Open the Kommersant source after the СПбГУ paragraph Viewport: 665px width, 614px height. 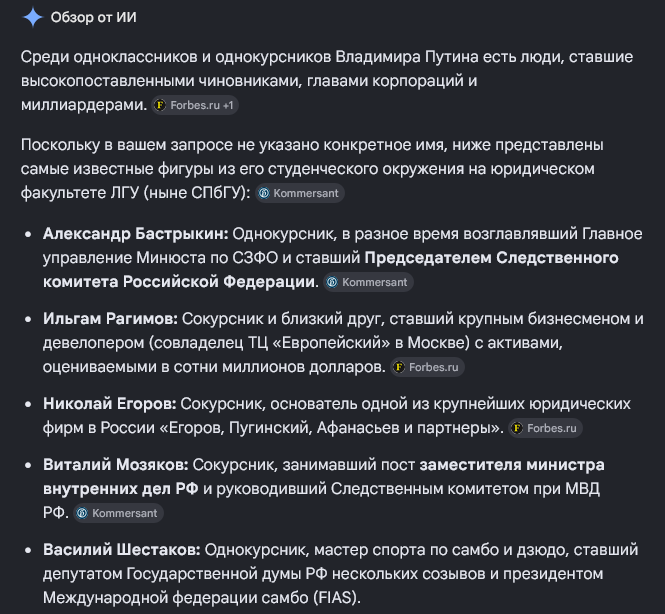click(x=300, y=193)
